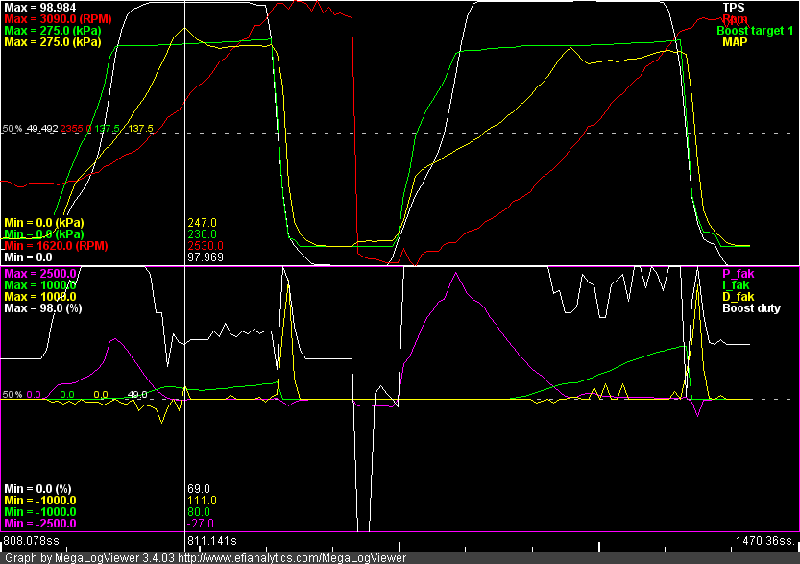
Task: Select the green I_fak legend label
Action: [737, 285]
